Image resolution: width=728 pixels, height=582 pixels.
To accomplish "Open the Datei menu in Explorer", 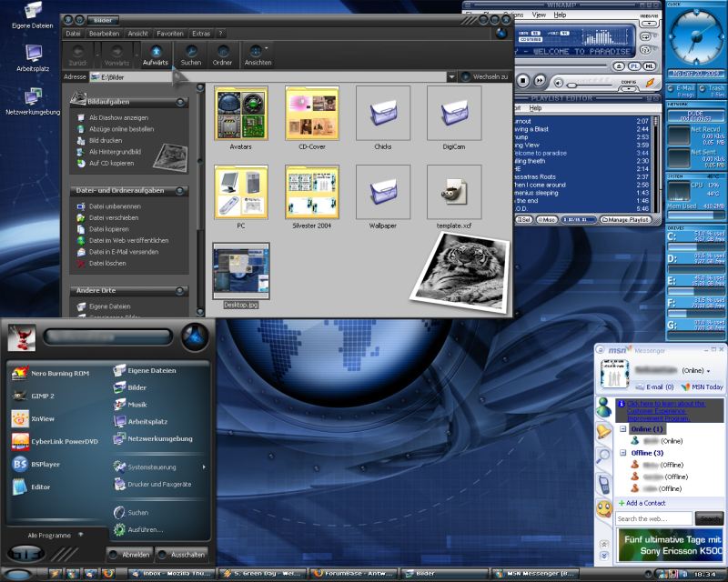I will click(73, 34).
